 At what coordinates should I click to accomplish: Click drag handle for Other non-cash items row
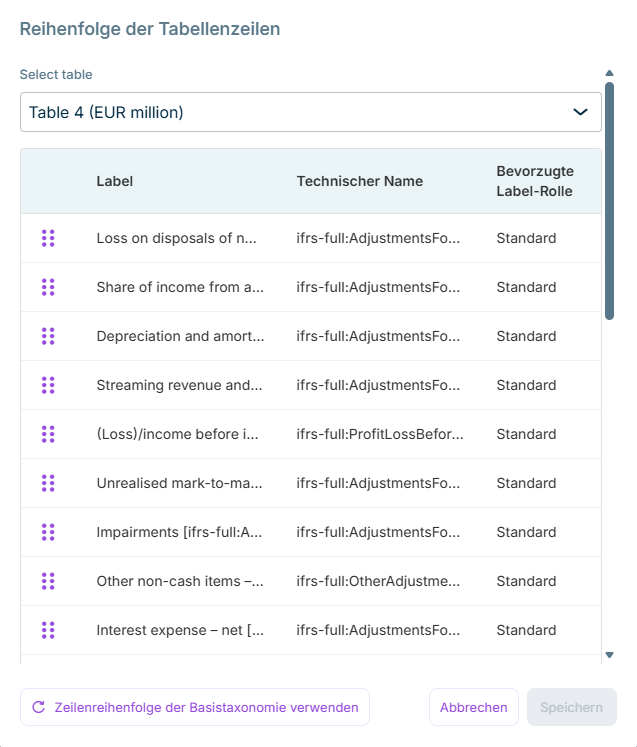(x=48, y=581)
